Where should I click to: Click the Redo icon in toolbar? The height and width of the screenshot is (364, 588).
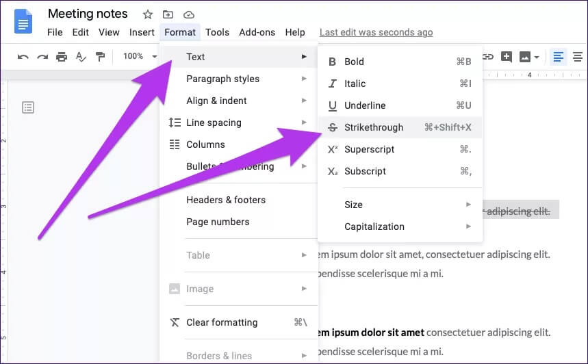pyautogui.click(x=42, y=57)
